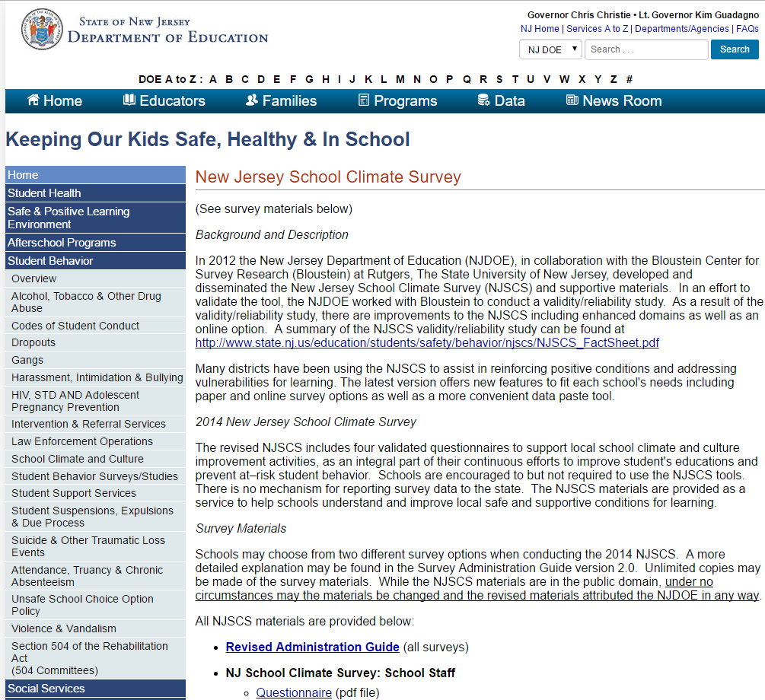Click inside the Search input field
This screenshot has height=700, width=765.
tap(645, 49)
